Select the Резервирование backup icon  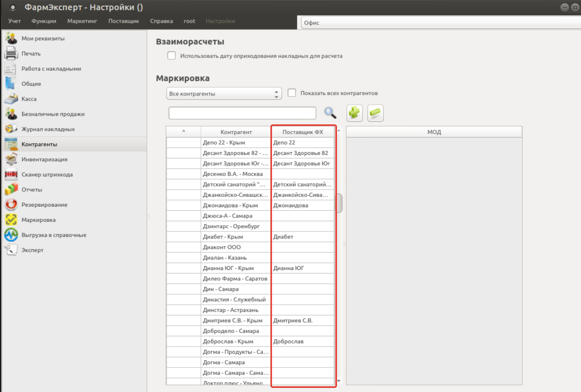coord(11,205)
